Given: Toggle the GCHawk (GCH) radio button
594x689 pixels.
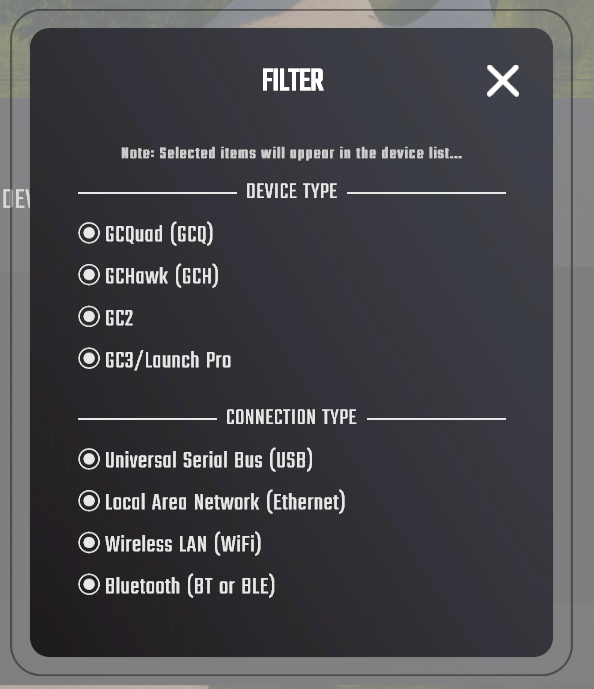Looking at the screenshot, I should click(89, 275).
